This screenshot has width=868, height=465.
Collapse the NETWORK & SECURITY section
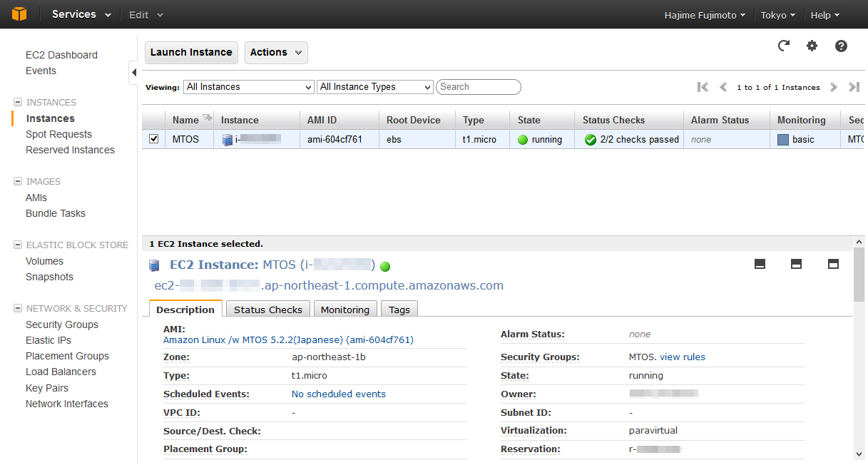(18, 308)
